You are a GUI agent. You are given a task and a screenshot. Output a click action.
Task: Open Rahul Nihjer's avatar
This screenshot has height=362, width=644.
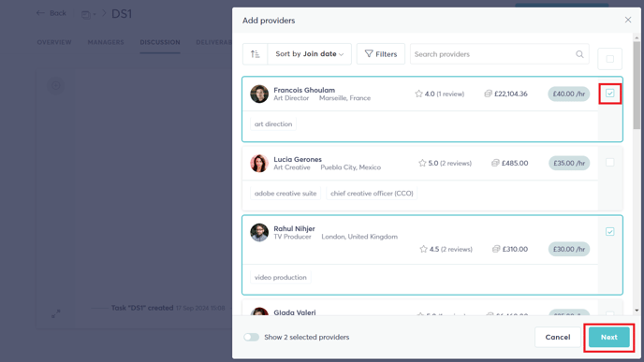(259, 232)
